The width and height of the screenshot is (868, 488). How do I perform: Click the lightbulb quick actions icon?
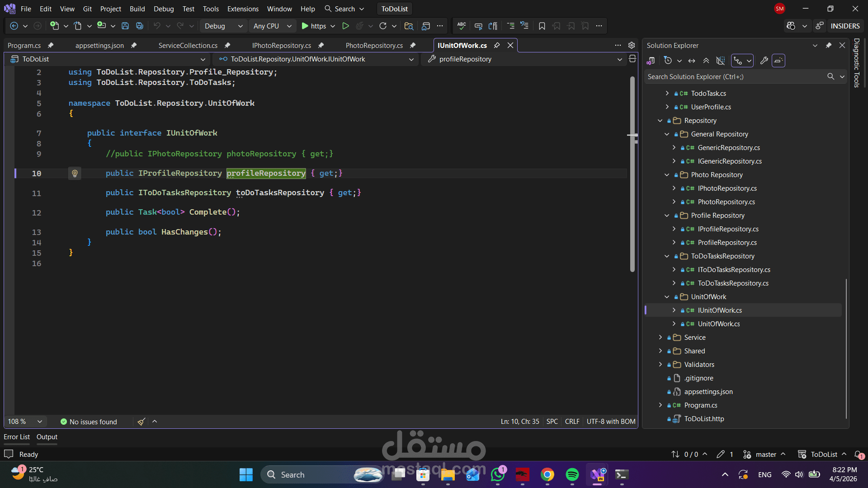coord(75,174)
